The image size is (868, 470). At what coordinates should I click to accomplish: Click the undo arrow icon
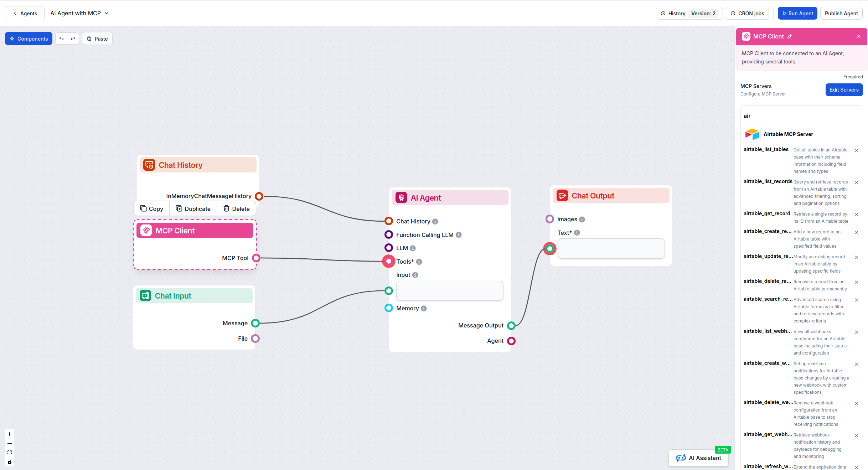tap(61, 38)
